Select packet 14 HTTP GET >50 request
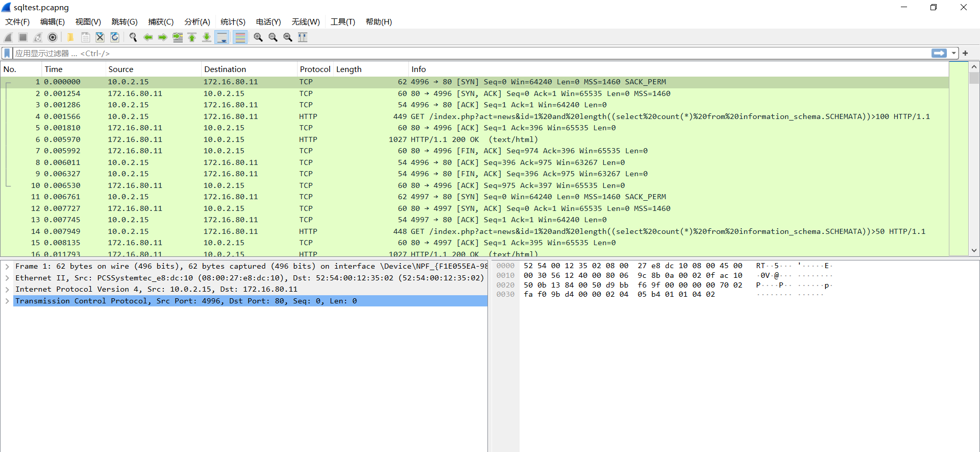 (475, 231)
